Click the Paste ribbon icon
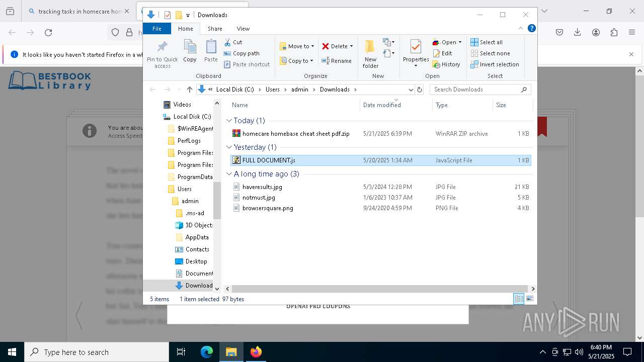This screenshot has width=644, height=362. tap(211, 51)
